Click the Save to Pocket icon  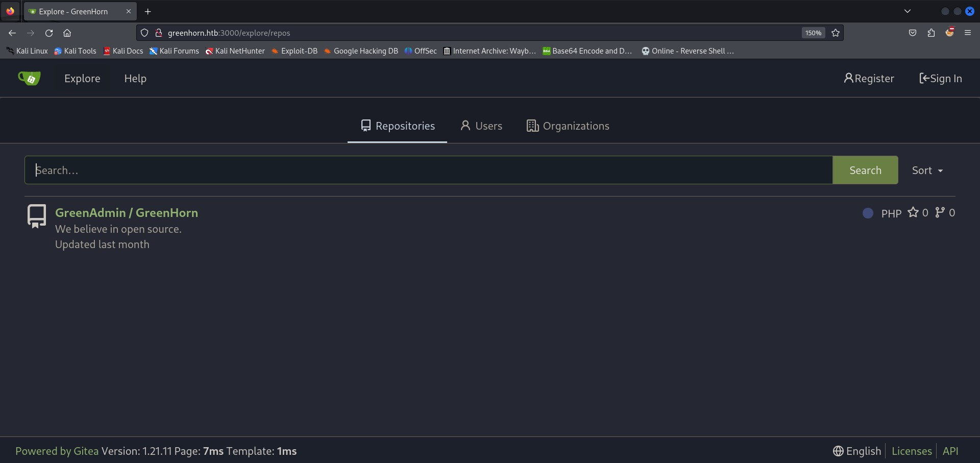click(x=912, y=33)
